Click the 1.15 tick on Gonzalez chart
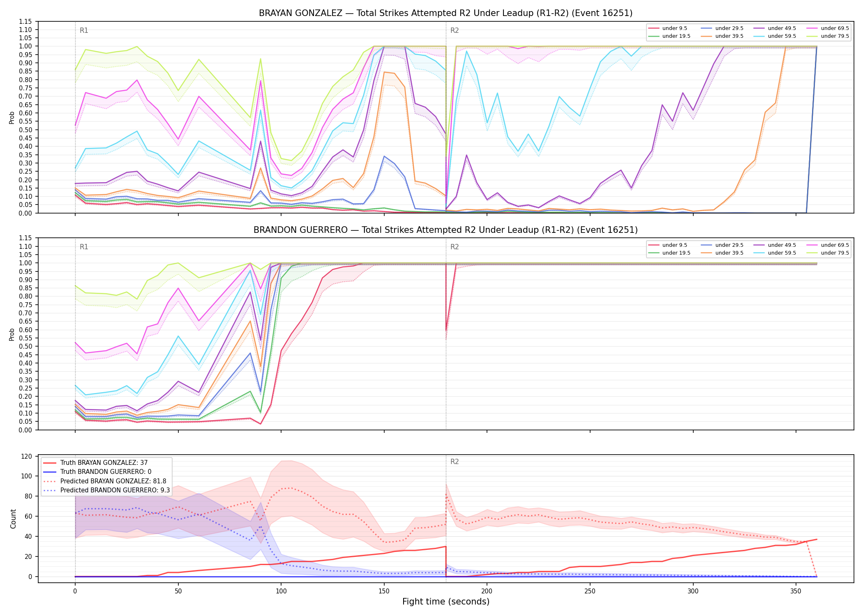 [x=25, y=21]
